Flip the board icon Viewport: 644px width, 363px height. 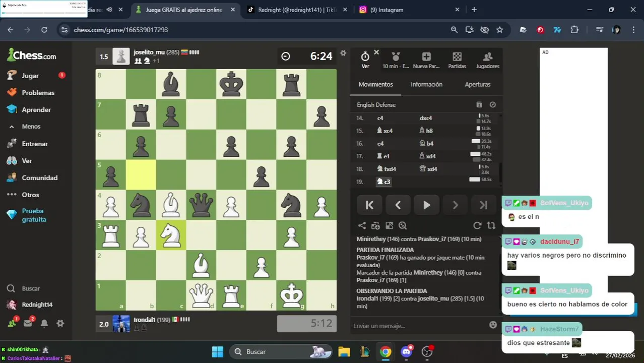[491, 226]
